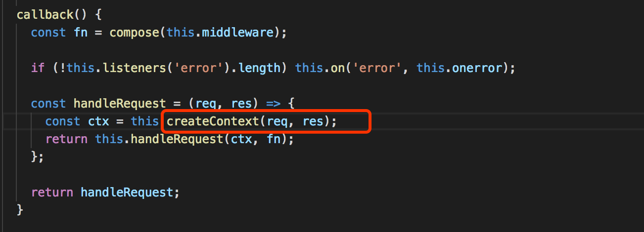
Task: Click the fn argument in handleRequest call
Action: coord(274,139)
